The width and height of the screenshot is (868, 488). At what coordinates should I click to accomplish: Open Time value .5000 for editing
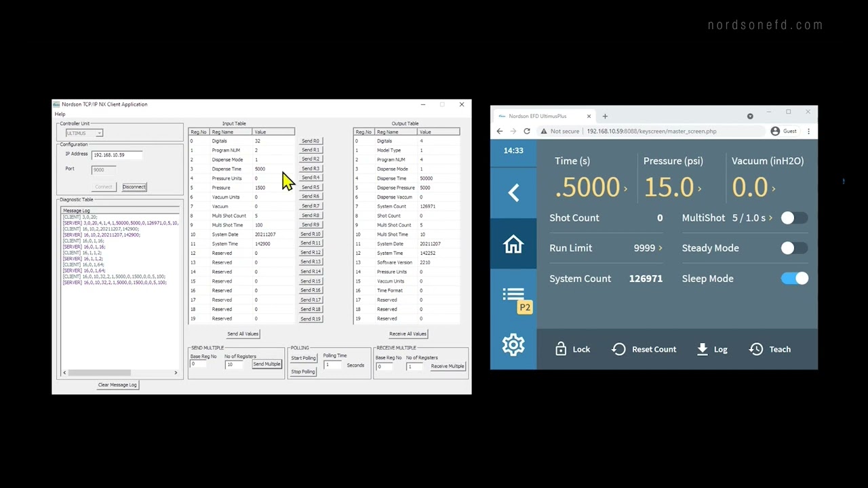pos(591,187)
